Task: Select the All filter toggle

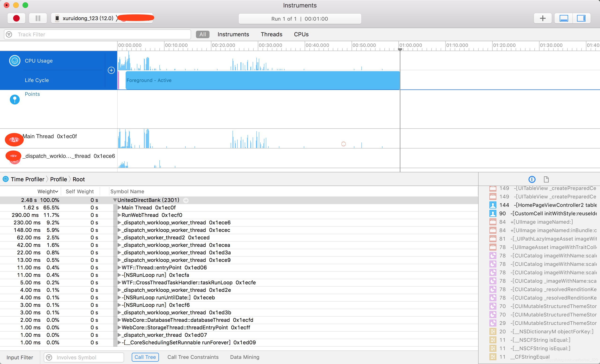Action: pos(202,35)
